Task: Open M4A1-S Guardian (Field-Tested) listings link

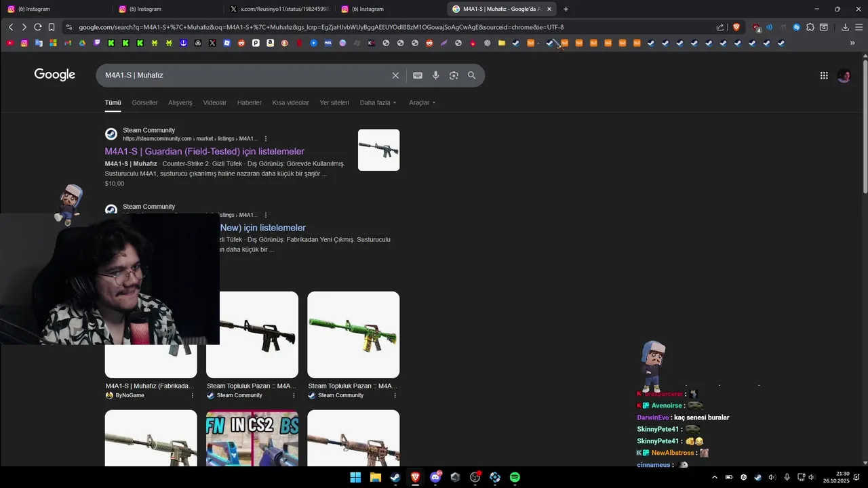Action: click(204, 151)
